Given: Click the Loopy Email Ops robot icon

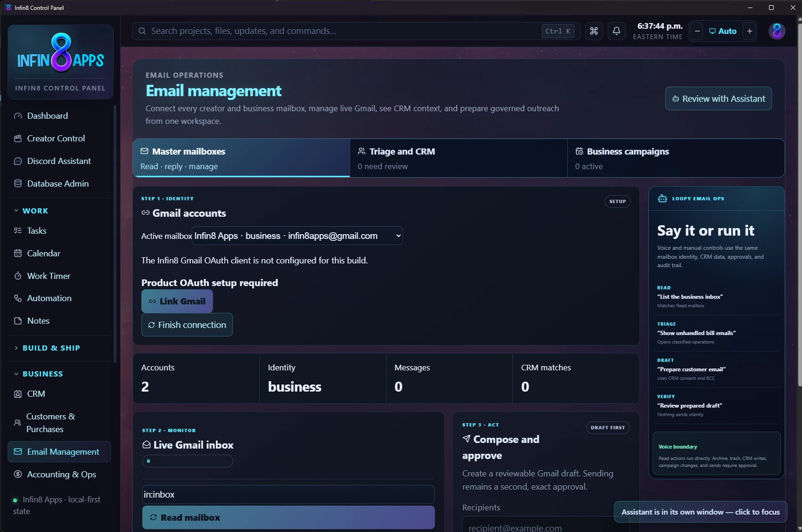Looking at the screenshot, I should (663, 198).
